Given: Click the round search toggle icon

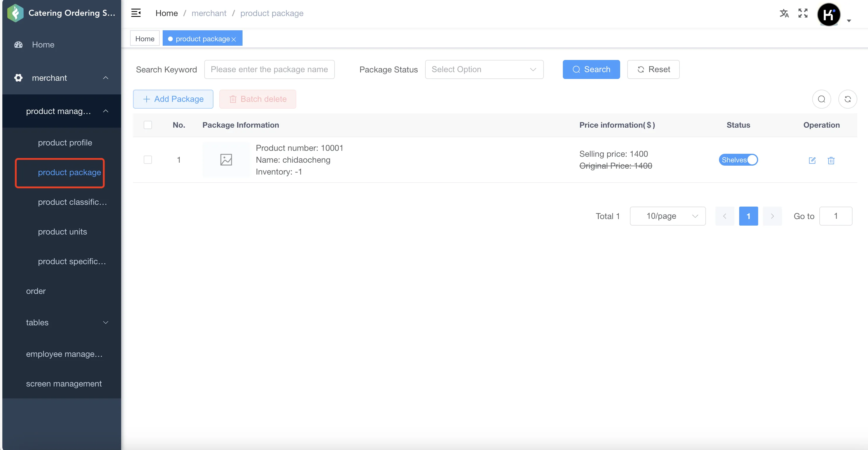Looking at the screenshot, I should coord(821,99).
